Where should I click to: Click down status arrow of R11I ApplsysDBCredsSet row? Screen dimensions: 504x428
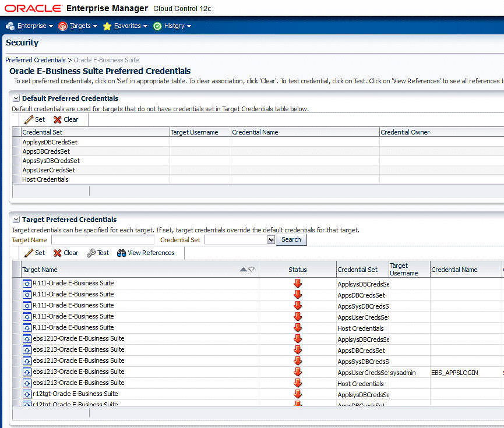click(x=298, y=284)
